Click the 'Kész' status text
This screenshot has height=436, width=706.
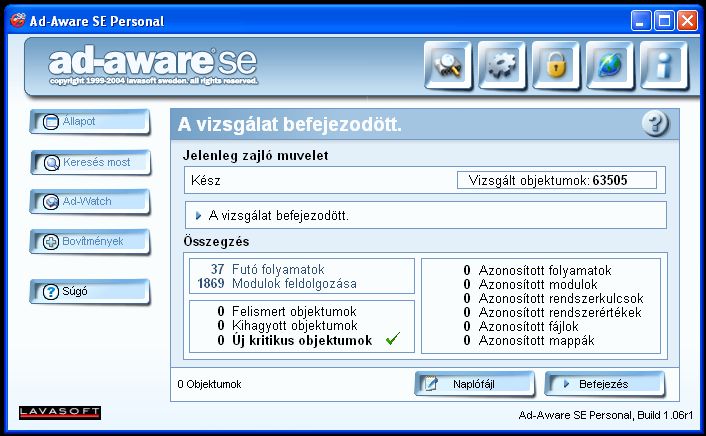tap(206, 181)
